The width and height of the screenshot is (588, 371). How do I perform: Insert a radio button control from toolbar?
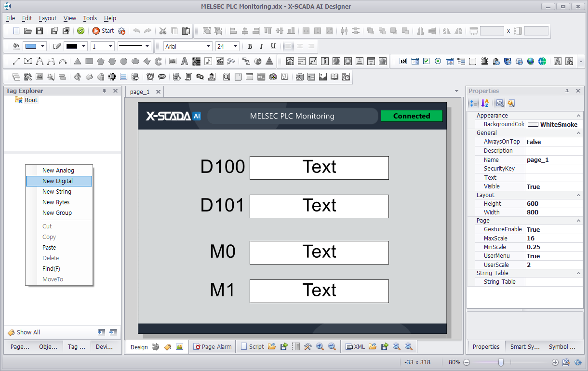[438, 61]
